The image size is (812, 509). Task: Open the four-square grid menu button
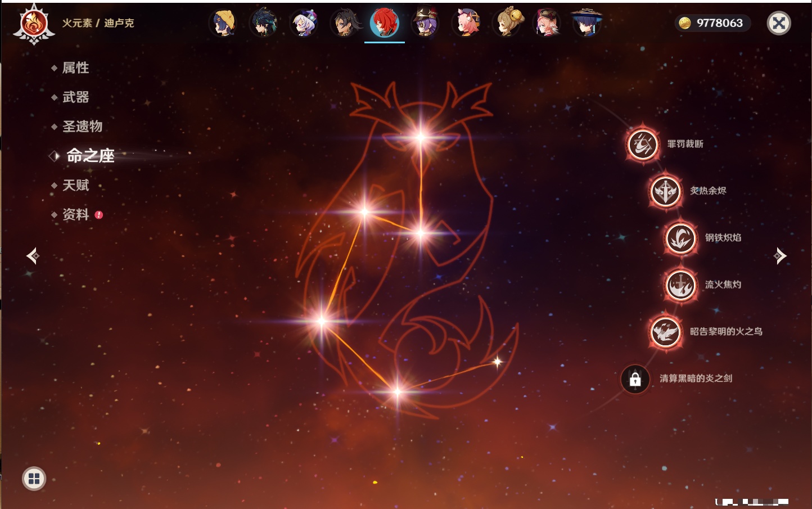click(x=34, y=479)
